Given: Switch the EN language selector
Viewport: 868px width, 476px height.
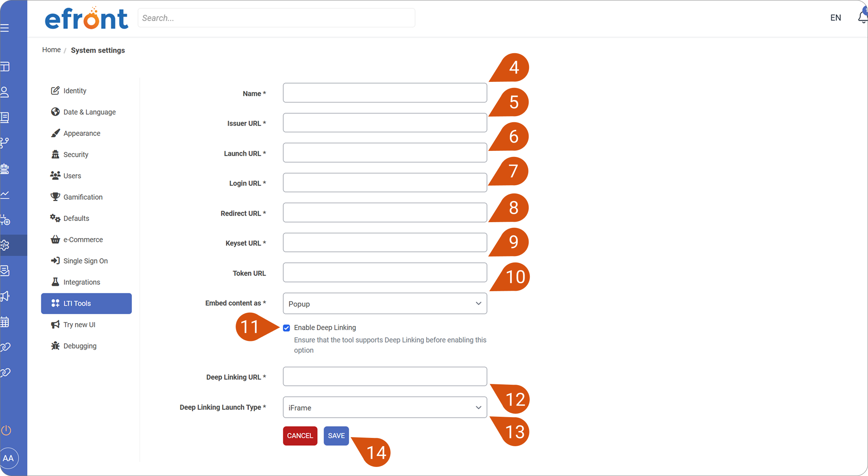Looking at the screenshot, I should [x=836, y=18].
